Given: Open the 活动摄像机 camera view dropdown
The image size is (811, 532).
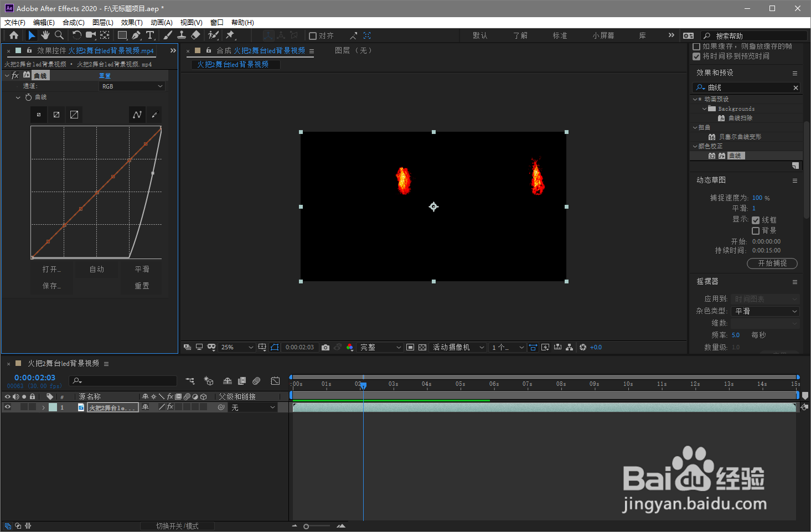Looking at the screenshot, I should coord(458,347).
